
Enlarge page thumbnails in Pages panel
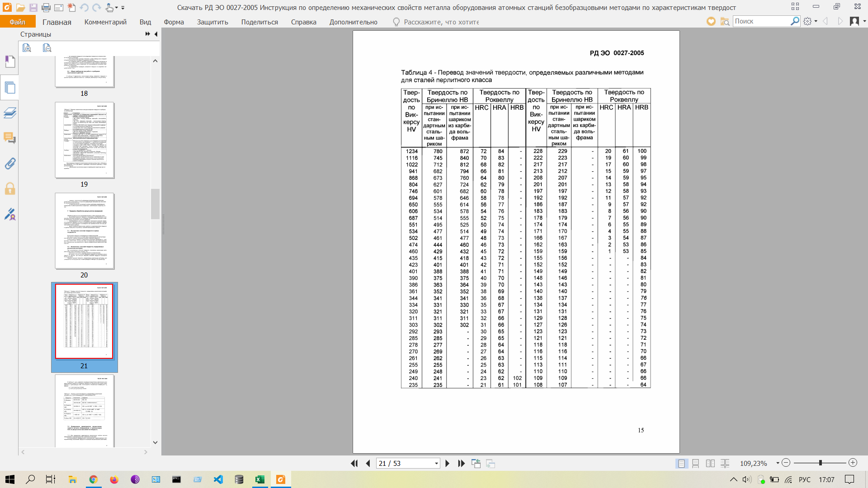pos(27,48)
